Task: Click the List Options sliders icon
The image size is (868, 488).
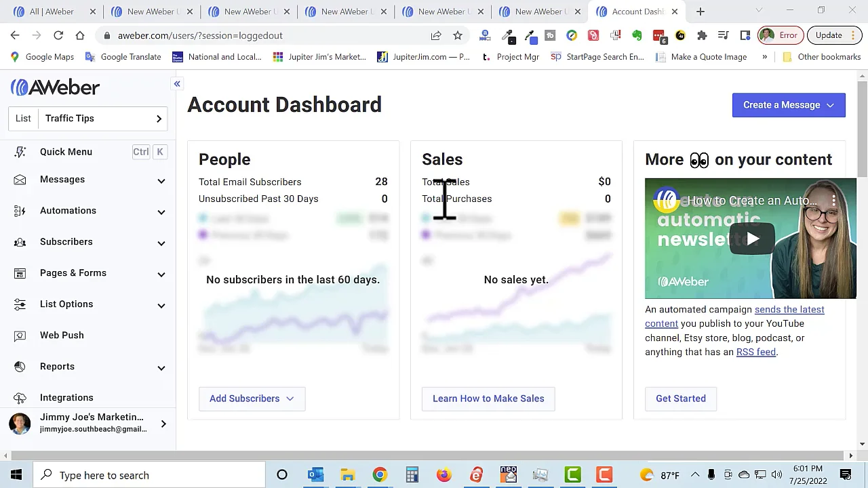Action: point(20,304)
